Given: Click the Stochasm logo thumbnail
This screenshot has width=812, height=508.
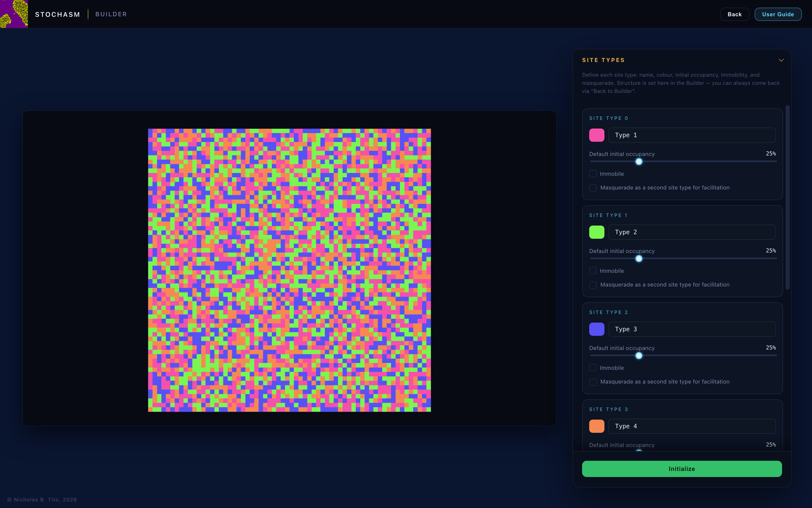Looking at the screenshot, I should (14, 14).
